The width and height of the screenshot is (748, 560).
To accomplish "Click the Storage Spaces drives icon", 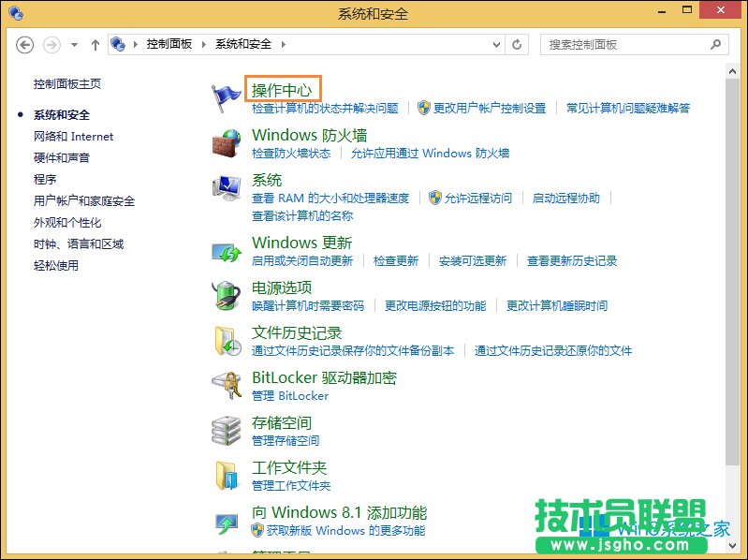I will click(227, 430).
